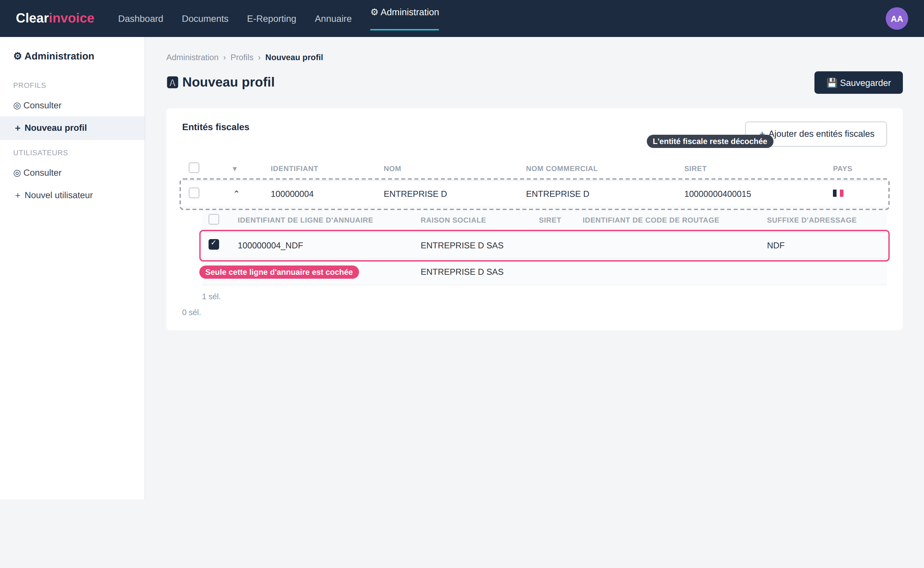
Task: Toggle the select-all directory lines checkbox
Action: 214,219
